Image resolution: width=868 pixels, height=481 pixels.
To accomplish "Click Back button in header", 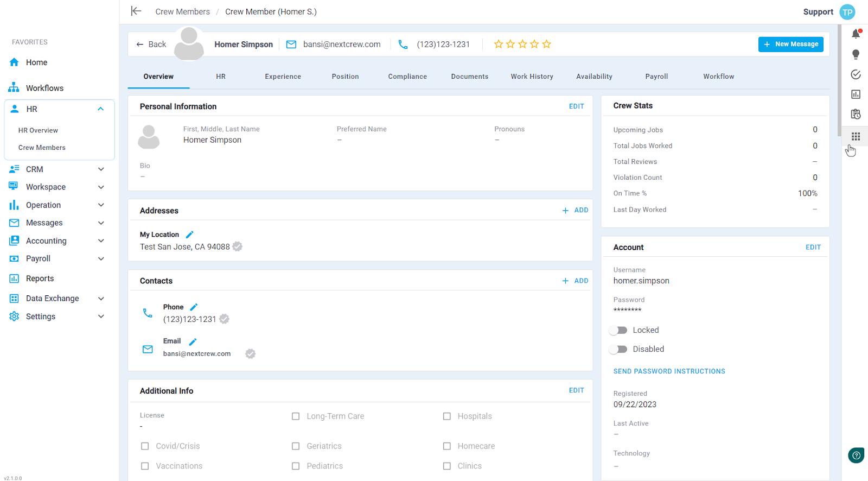I will (x=151, y=45).
